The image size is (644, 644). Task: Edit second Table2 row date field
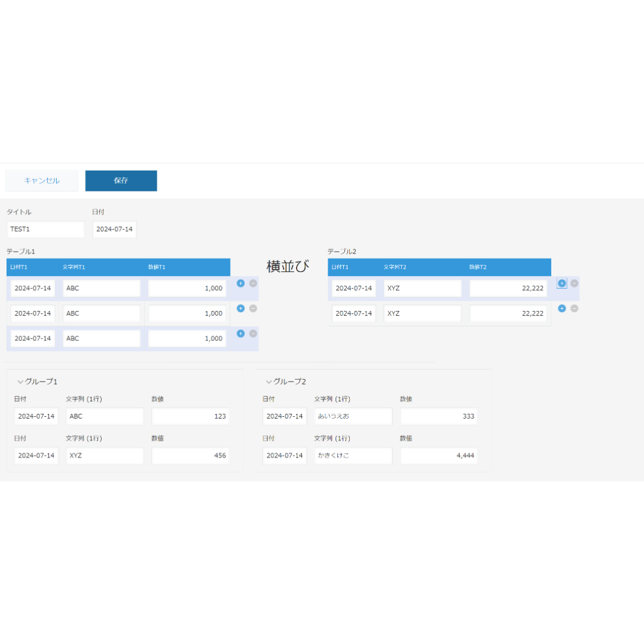coord(353,313)
